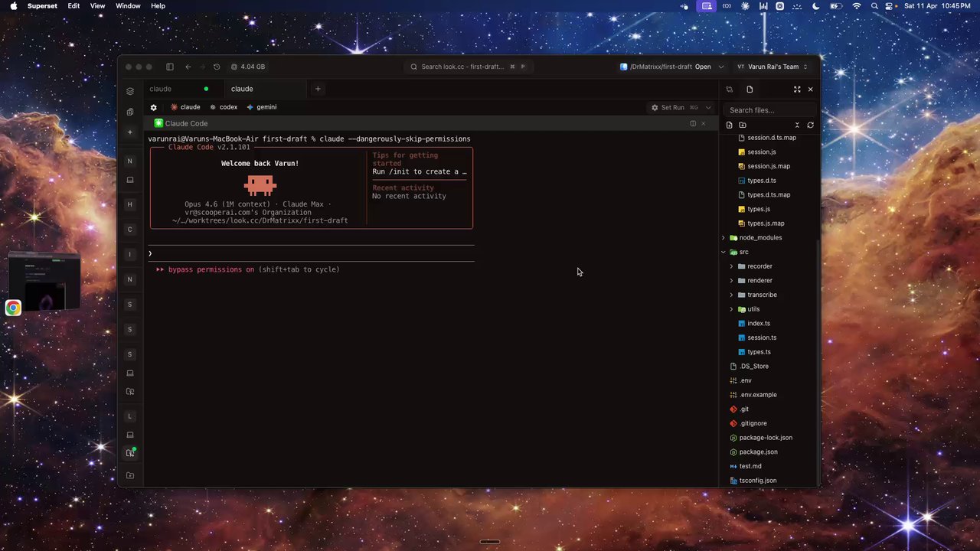980x551 pixels.
Task: Click the 4.04 GB memory indicator
Action: pos(248,67)
